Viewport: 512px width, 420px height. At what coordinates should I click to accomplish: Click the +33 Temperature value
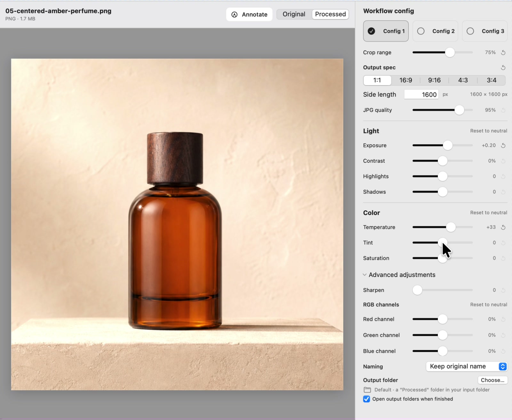[491, 227]
